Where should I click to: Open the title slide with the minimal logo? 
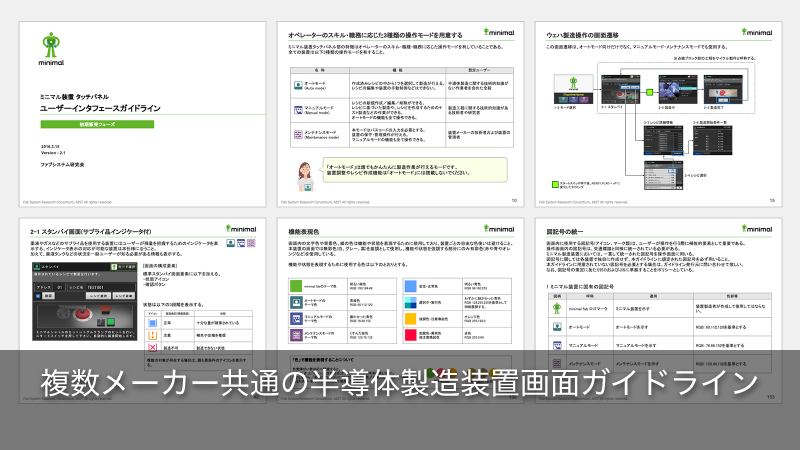point(143,114)
